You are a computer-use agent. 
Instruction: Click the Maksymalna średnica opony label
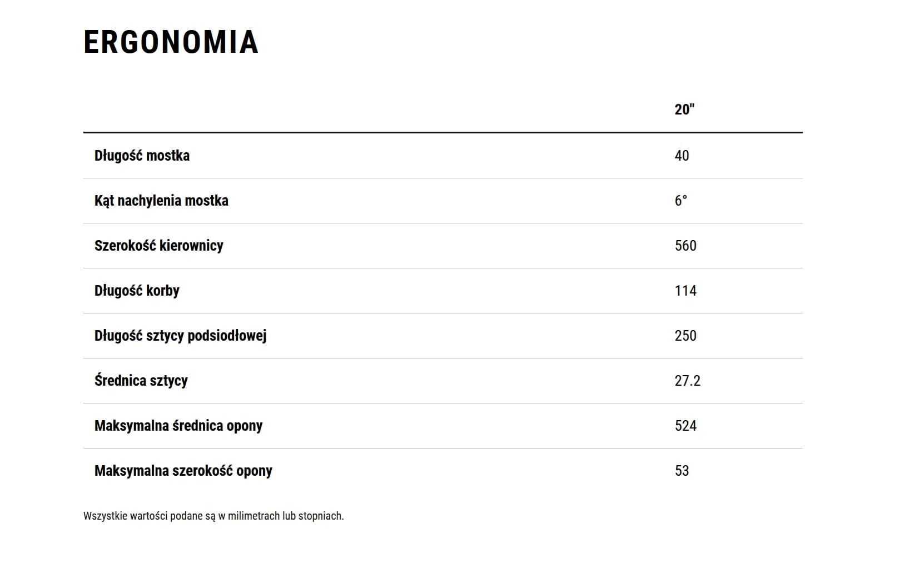coord(178,426)
